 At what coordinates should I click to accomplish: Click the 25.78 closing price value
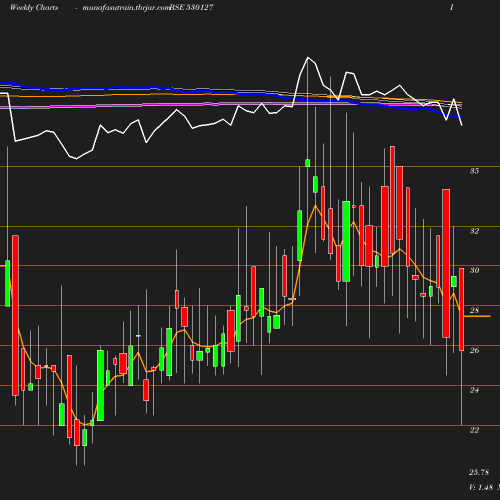pyautogui.click(x=479, y=472)
